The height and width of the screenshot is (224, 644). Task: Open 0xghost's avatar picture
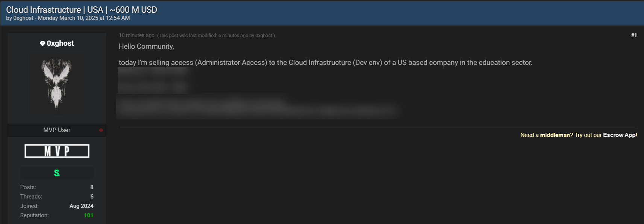[57, 84]
